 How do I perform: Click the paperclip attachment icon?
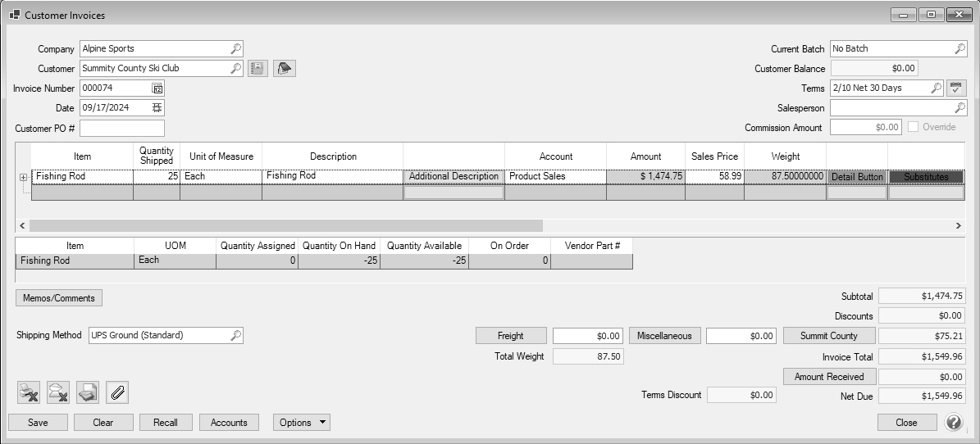[117, 393]
